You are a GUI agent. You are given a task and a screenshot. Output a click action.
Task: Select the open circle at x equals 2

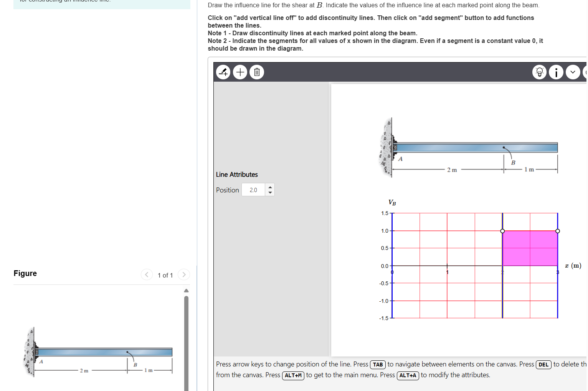(x=503, y=231)
